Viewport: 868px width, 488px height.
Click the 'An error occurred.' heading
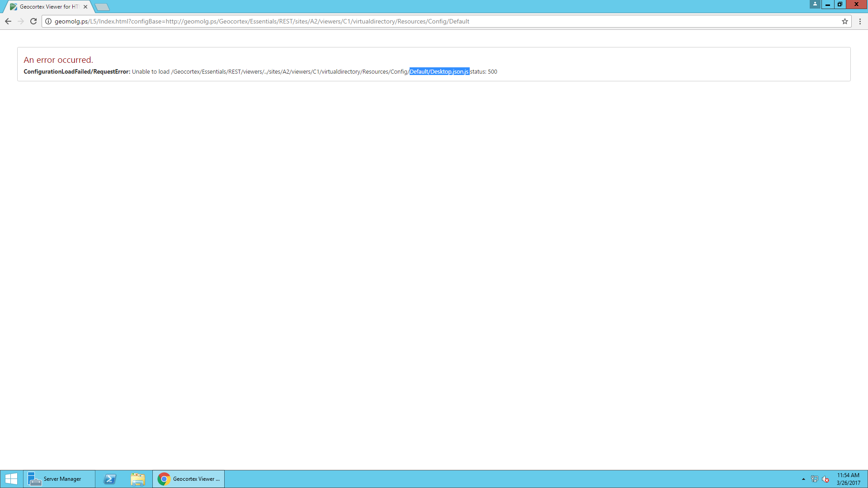(58, 60)
